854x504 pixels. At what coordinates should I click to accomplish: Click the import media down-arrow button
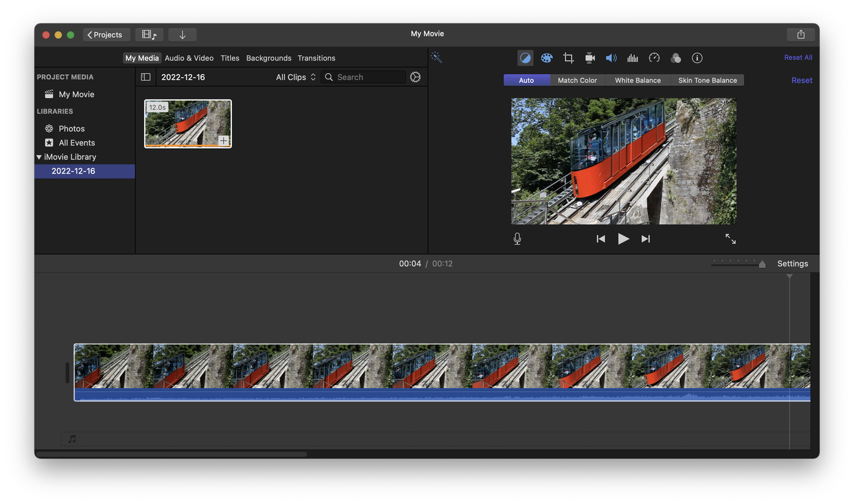point(182,34)
